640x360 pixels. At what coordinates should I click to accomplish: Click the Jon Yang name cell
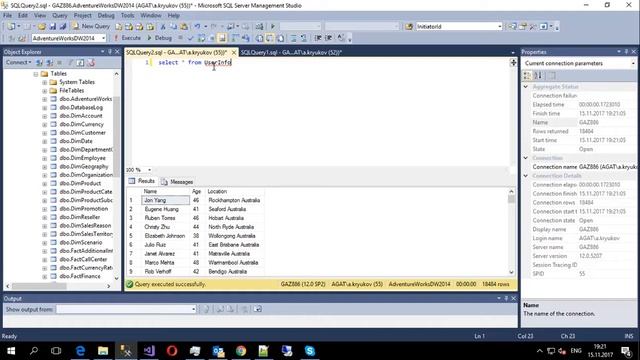[165, 200]
